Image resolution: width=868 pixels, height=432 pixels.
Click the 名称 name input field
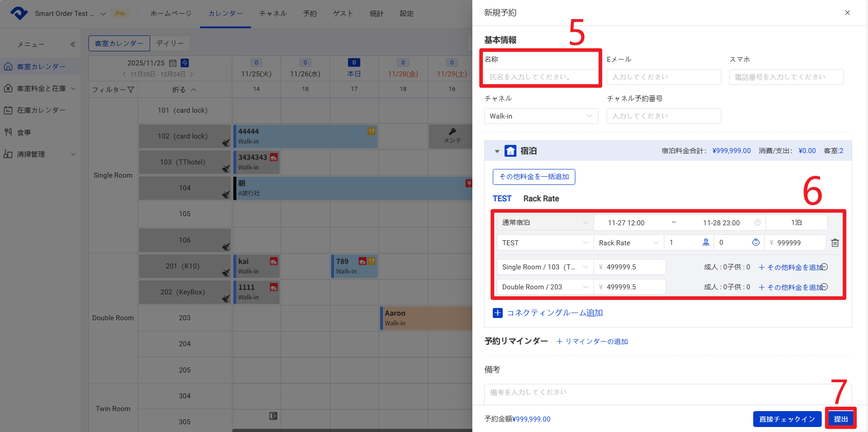(x=541, y=77)
